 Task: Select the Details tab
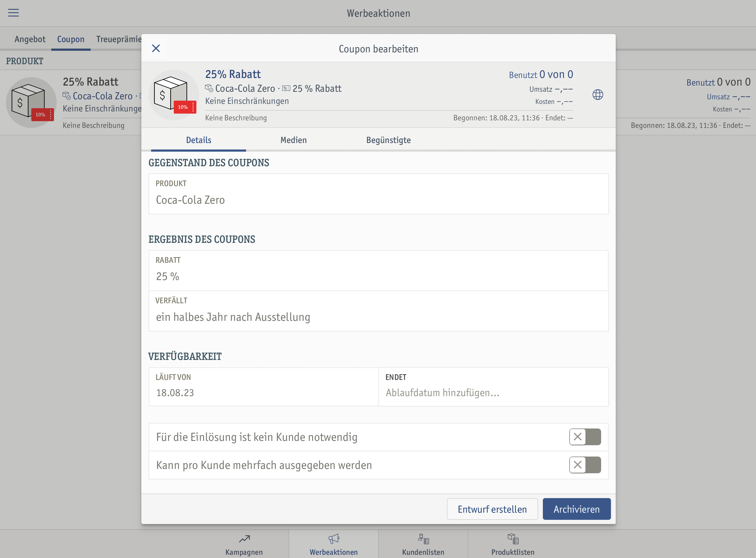coord(199,140)
